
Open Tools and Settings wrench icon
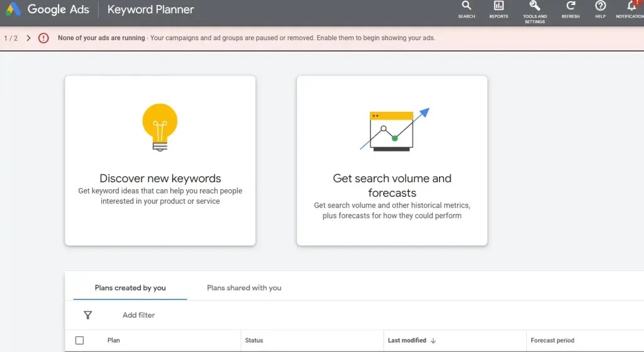535,7
